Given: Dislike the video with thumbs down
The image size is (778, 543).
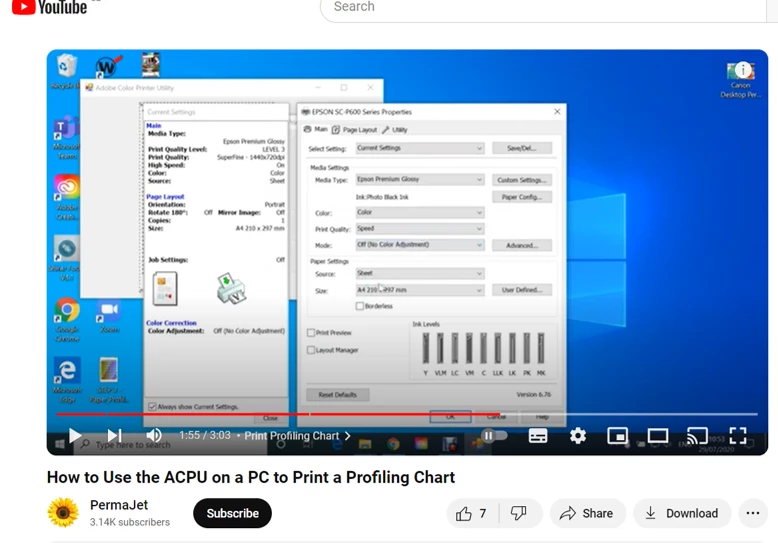Looking at the screenshot, I should pos(519,513).
